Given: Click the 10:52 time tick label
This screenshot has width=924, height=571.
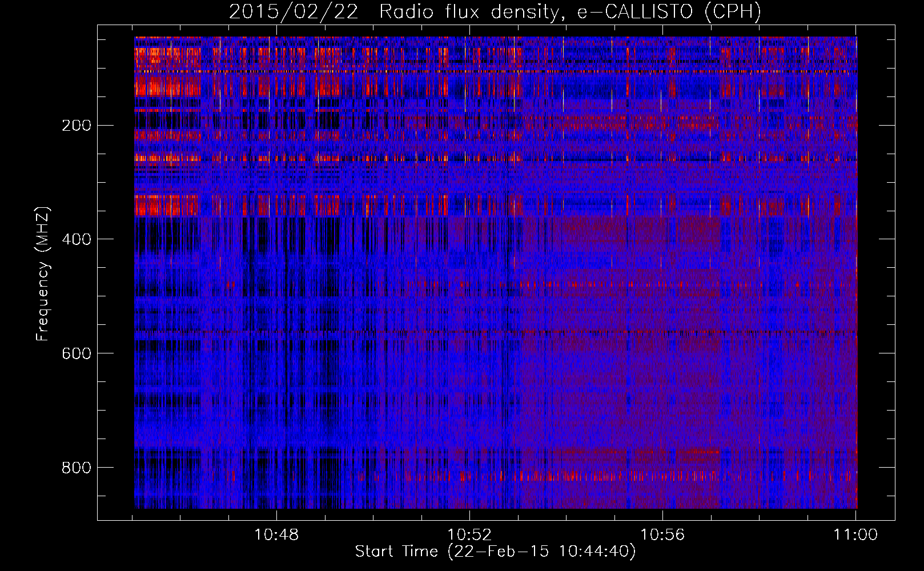Looking at the screenshot, I should [469, 534].
